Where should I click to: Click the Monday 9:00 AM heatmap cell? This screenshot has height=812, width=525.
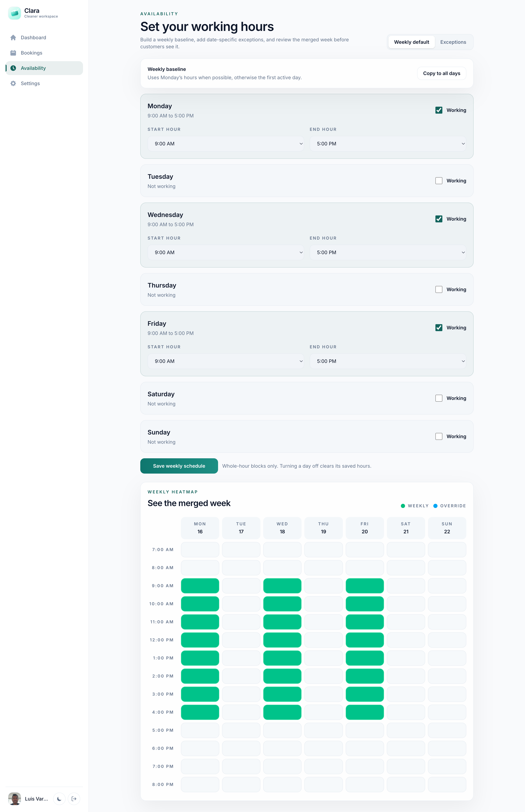[x=200, y=586]
